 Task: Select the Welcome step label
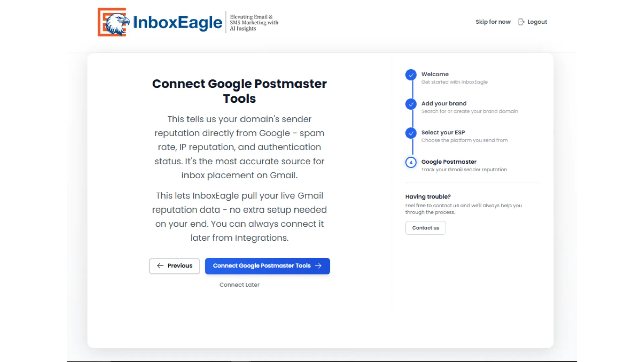(435, 74)
